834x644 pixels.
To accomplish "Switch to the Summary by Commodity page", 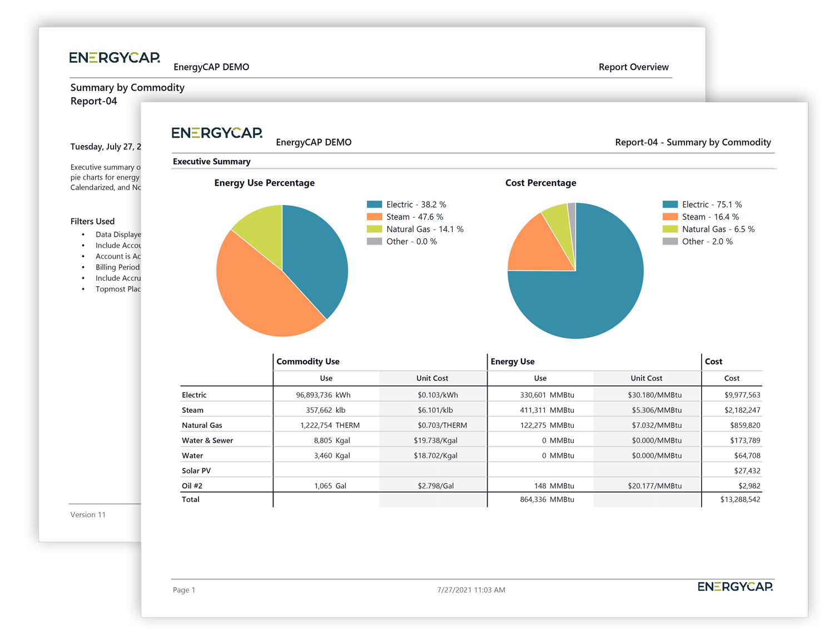I will (x=127, y=87).
